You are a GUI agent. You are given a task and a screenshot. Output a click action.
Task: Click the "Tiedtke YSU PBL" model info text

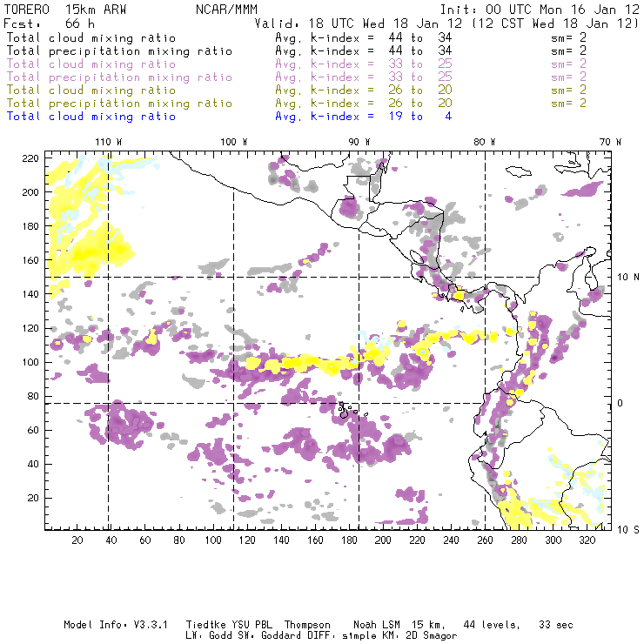pyautogui.click(x=229, y=625)
